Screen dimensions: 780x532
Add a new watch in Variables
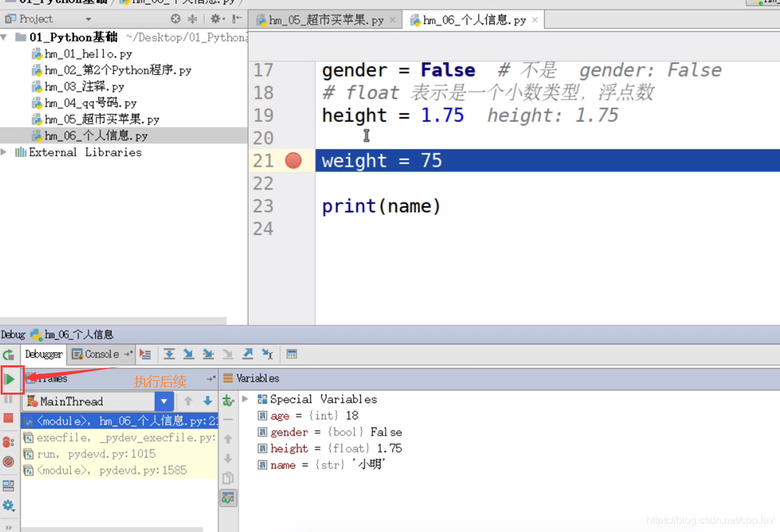[228, 400]
